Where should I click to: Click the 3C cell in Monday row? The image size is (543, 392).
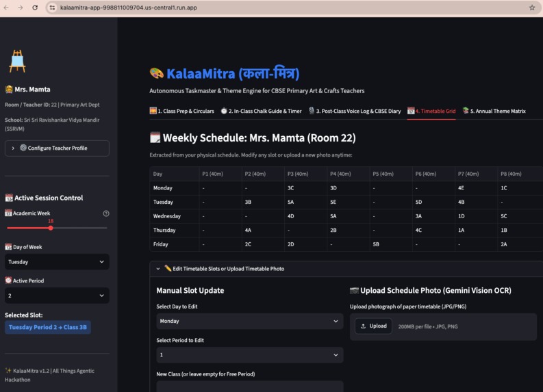pyautogui.click(x=305, y=188)
